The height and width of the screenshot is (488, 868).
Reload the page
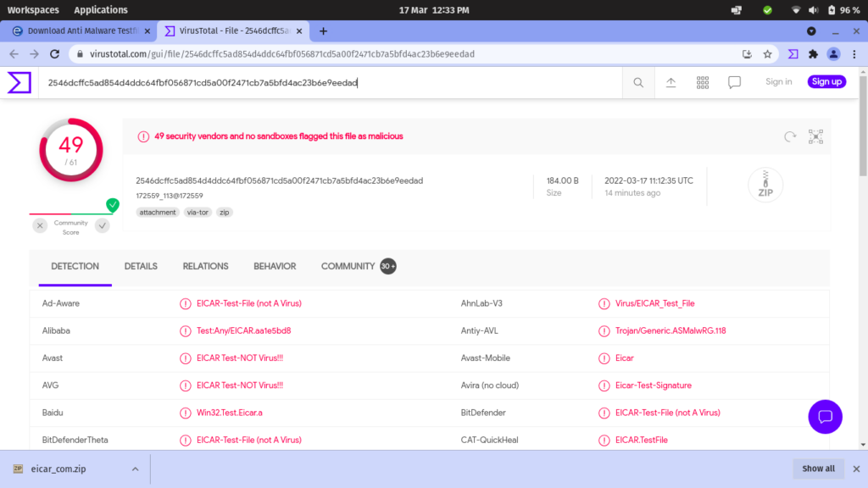click(x=55, y=54)
